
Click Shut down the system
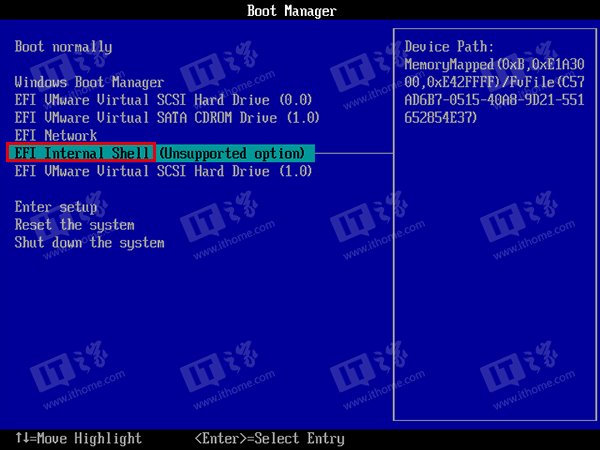89,243
